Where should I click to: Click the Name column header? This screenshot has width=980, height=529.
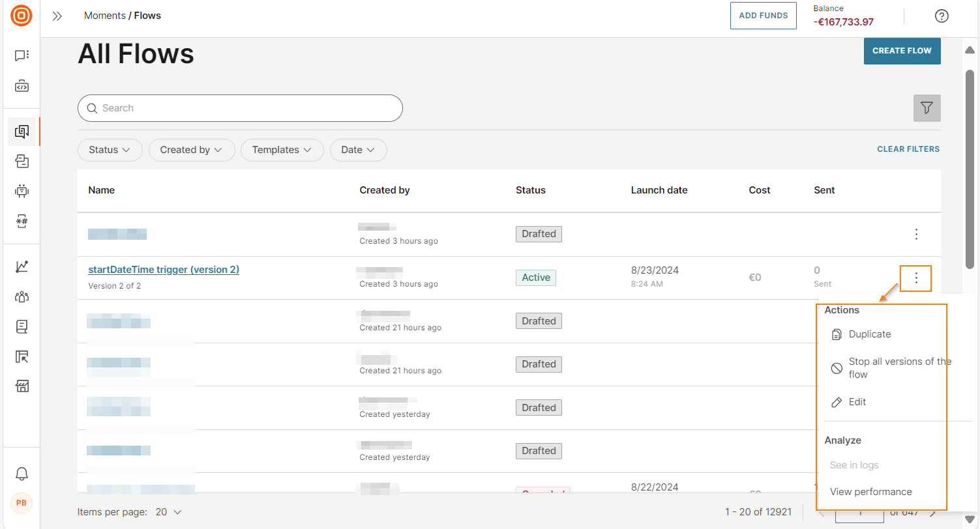pyautogui.click(x=102, y=190)
